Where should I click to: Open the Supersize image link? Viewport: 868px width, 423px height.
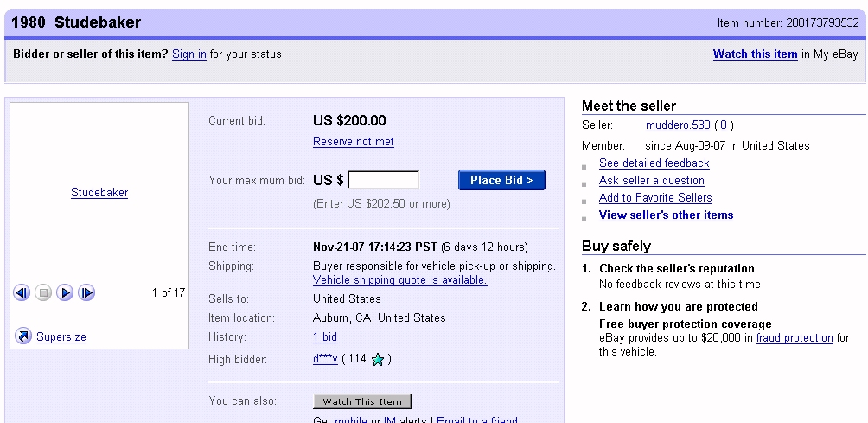61,336
